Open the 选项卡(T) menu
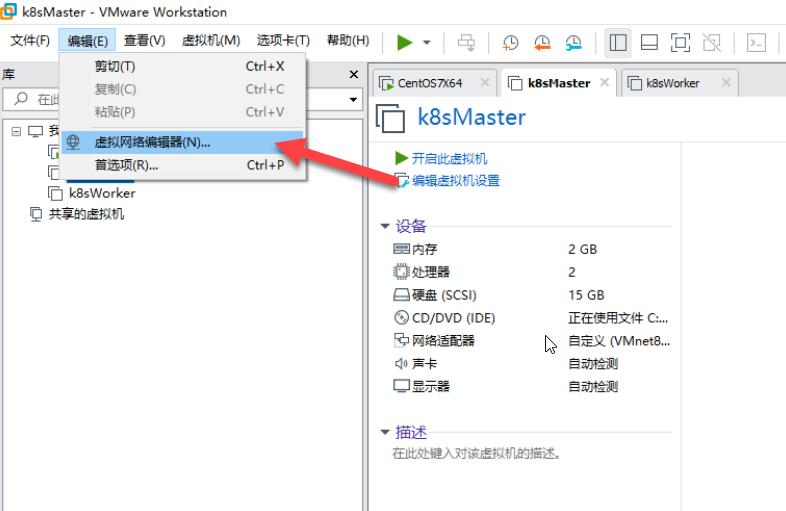 click(x=283, y=41)
